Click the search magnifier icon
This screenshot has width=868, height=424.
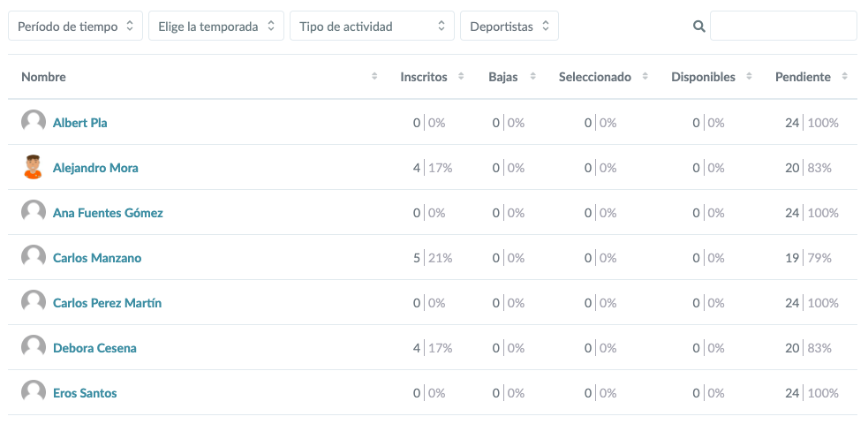(x=699, y=26)
